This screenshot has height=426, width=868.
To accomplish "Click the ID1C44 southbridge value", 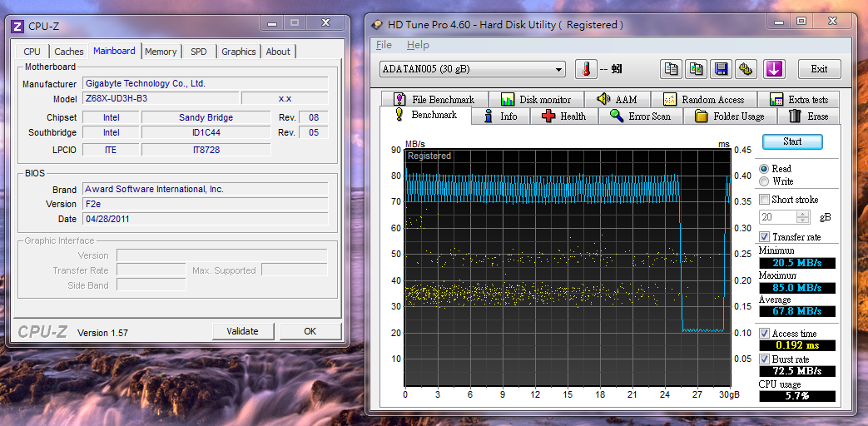I will (x=206, y=132).
